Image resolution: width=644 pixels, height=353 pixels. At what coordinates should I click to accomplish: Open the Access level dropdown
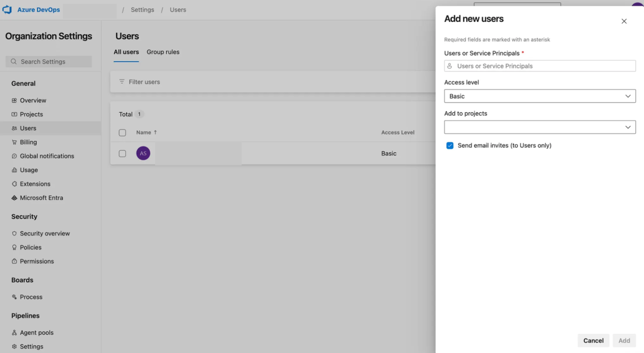click(540, 96)
